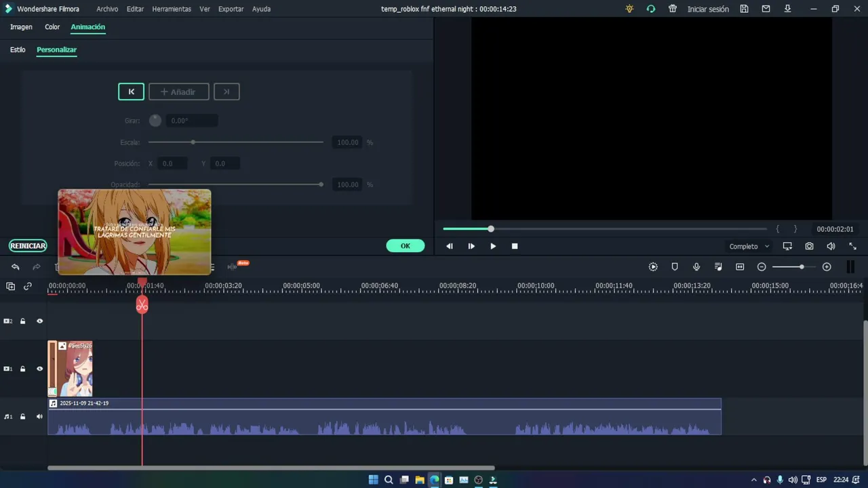This screenshot has height=488, width=868.
Task: Lock video track 1
Action: [22, 369]
